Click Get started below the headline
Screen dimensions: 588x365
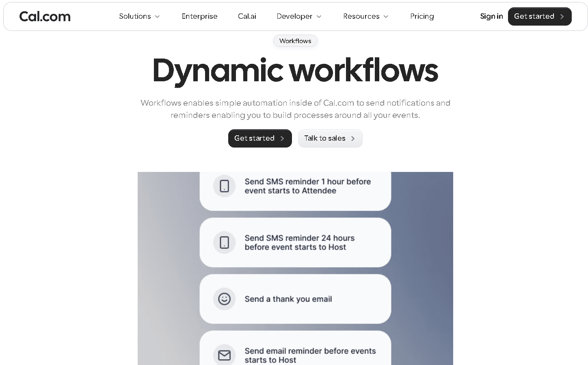[260, 138]
